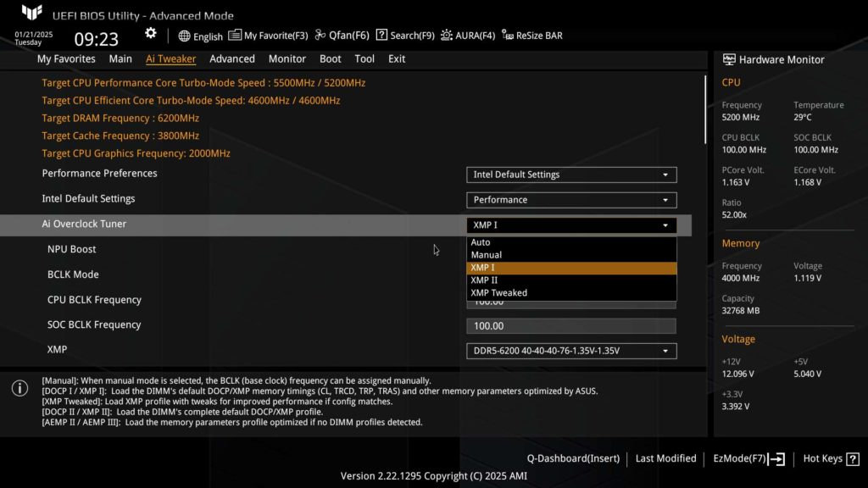This screenshot has height=488, width=868.
Task: Click the globe language icon
Action: (184, 36)
